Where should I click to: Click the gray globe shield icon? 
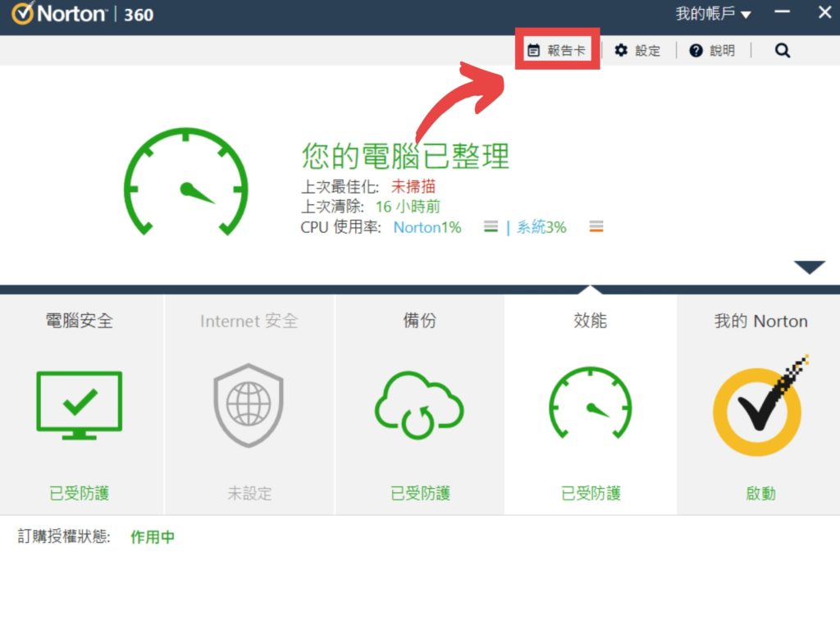[249, 405]
